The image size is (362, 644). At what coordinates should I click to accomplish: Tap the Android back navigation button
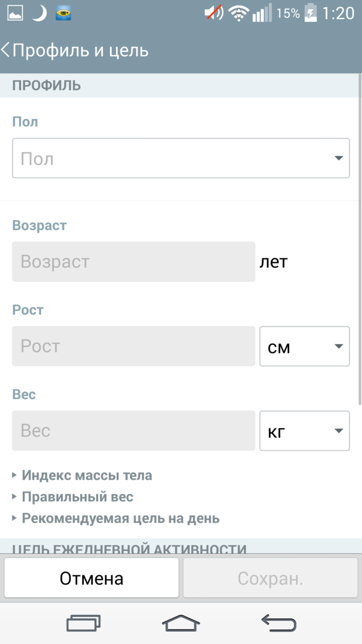point(278,623)
